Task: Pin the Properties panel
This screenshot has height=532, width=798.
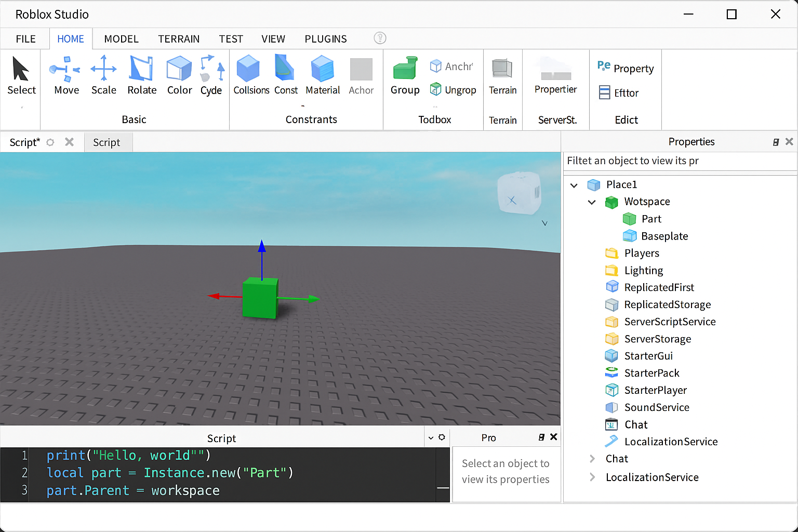Action: click(x=776, y=142)
